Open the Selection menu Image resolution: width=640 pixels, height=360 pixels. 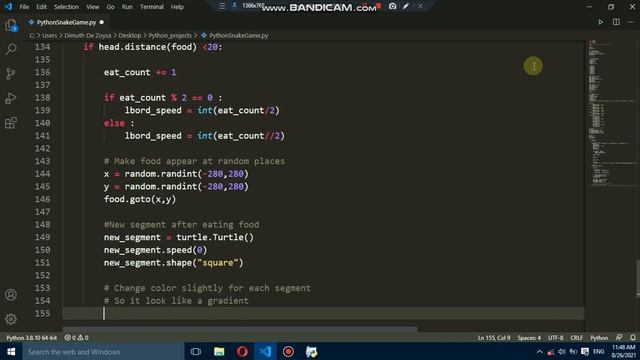click(66, 7)
